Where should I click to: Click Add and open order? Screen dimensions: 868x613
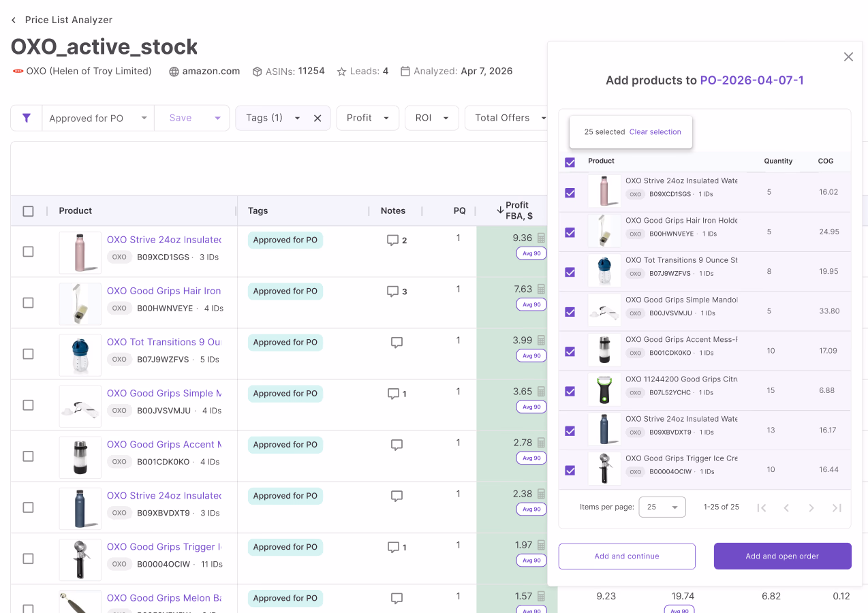click(x=782, y=556)
